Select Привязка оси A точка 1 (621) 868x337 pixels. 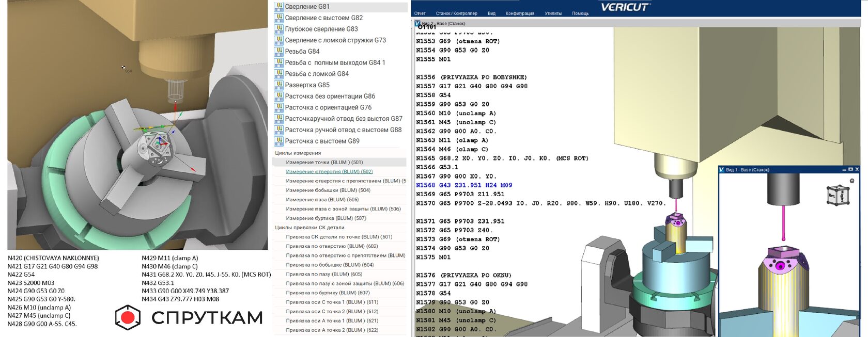[332, 320]
